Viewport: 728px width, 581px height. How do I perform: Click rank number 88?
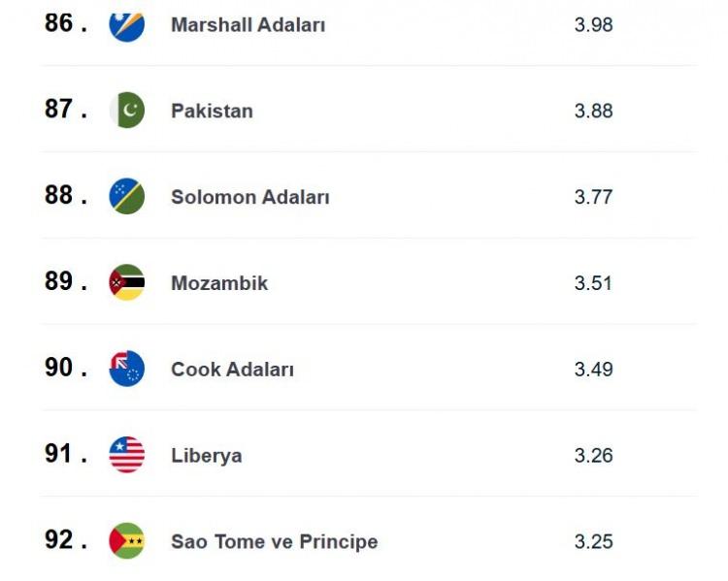pos(65,195)
